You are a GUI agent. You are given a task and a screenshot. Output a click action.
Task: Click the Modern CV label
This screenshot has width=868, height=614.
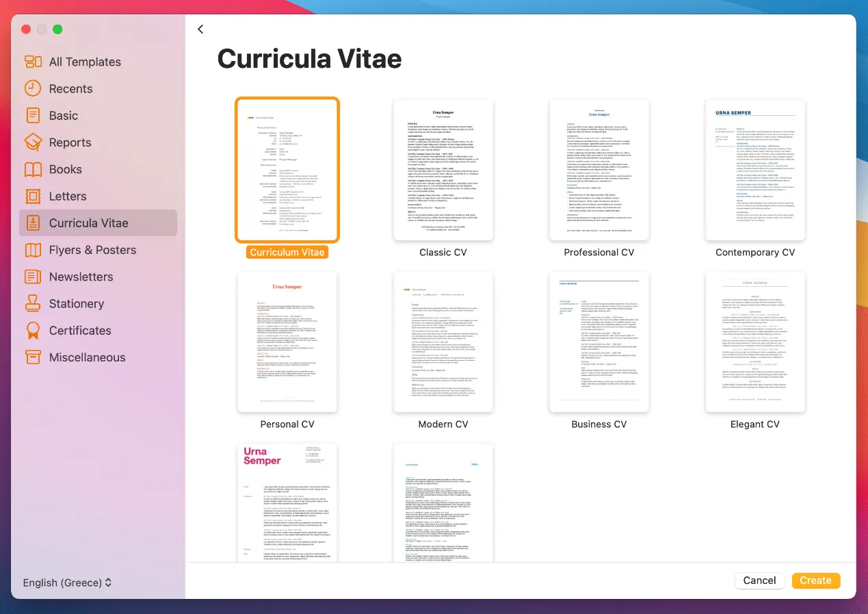(x=443, y=424)
